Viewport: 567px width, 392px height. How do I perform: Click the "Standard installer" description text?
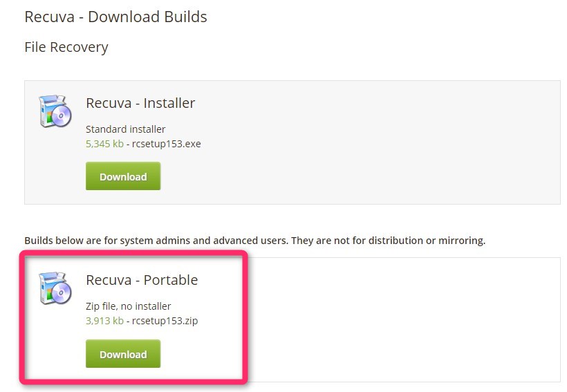(125, 129)
